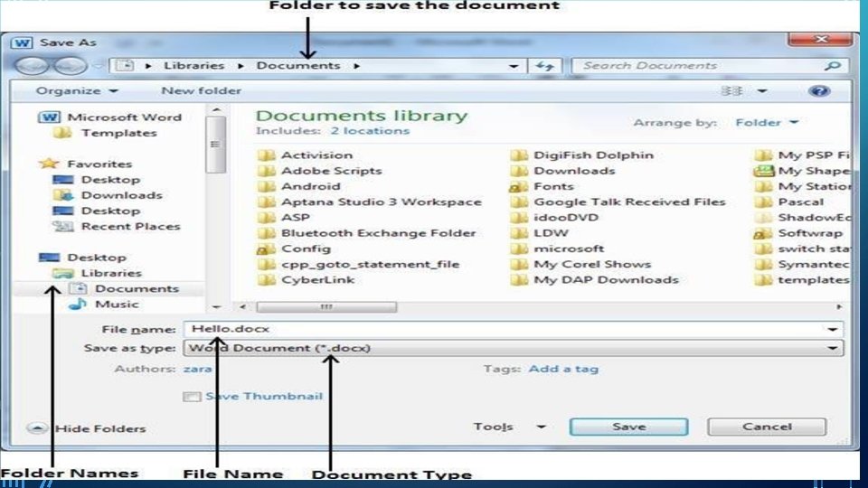Click the Microsoft Word icon in sidebar
The width and height of the screenshot is (868, 488).
tap(49, 117)
